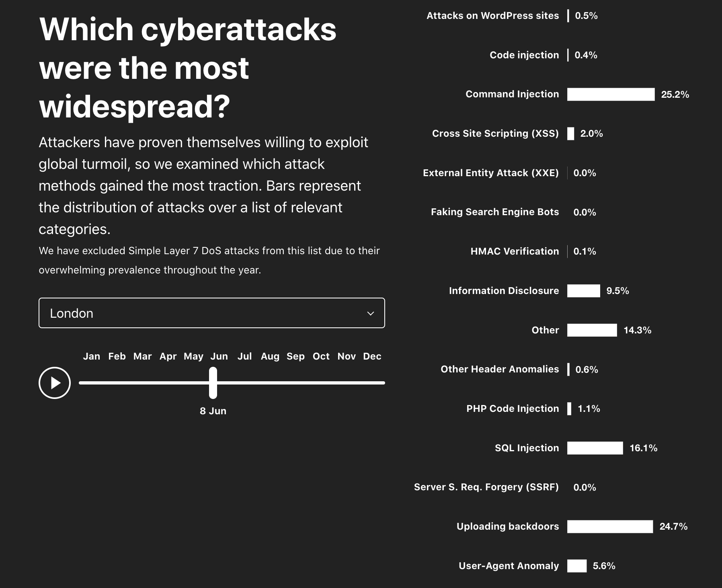Click the dropdown chevron arrow
722x588 pixels.
point(371,313)
